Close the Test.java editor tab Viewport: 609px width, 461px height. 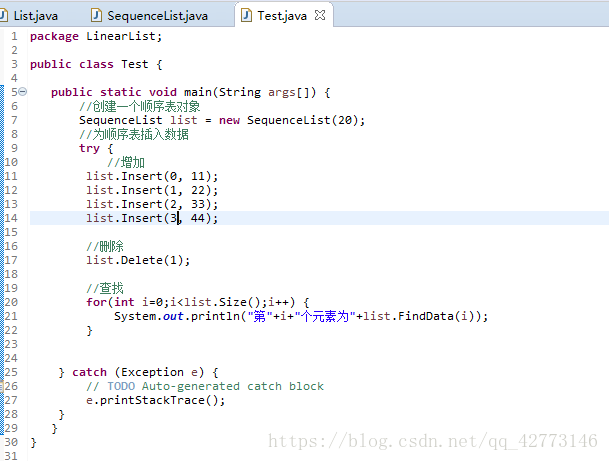coord(320,15)
